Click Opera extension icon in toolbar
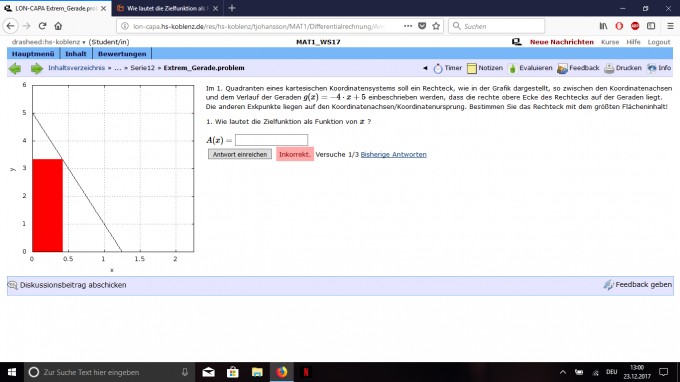The height and width of the screenshot is (382, 680). point(619,26)
